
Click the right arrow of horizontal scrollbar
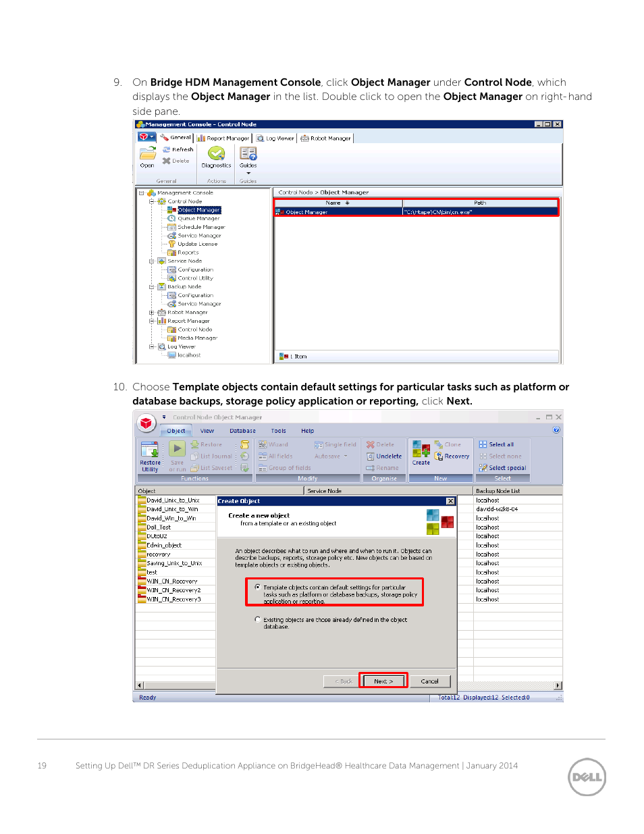(558, 685)
